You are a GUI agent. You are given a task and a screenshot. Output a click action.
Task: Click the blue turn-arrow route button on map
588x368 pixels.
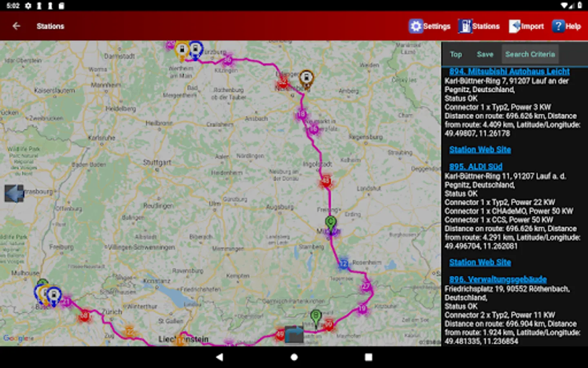(x=294, y=334)
